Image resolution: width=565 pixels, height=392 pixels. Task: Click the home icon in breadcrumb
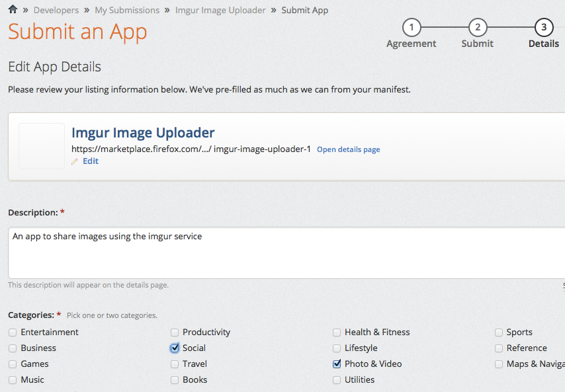coord(13,9)
